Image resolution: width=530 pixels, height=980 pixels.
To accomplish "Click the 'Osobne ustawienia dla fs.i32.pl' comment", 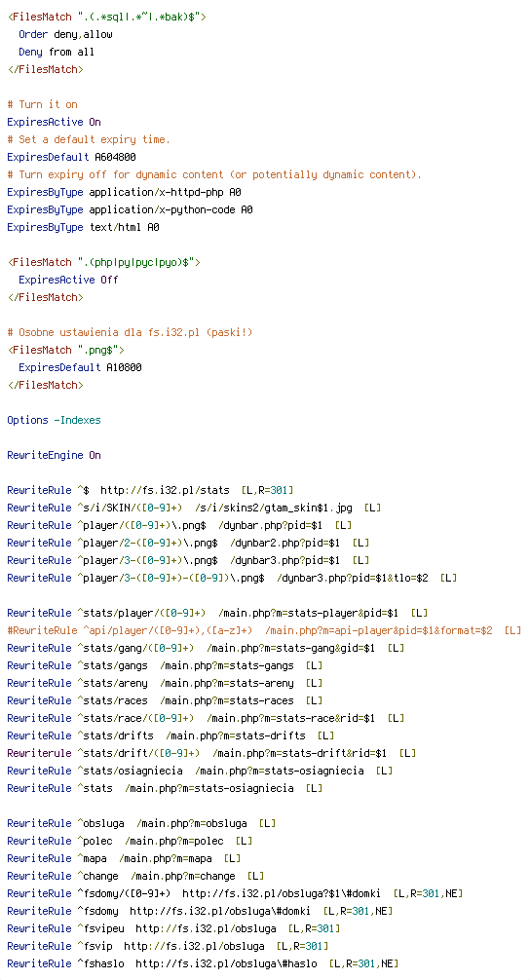I will [x=130, y=332].
